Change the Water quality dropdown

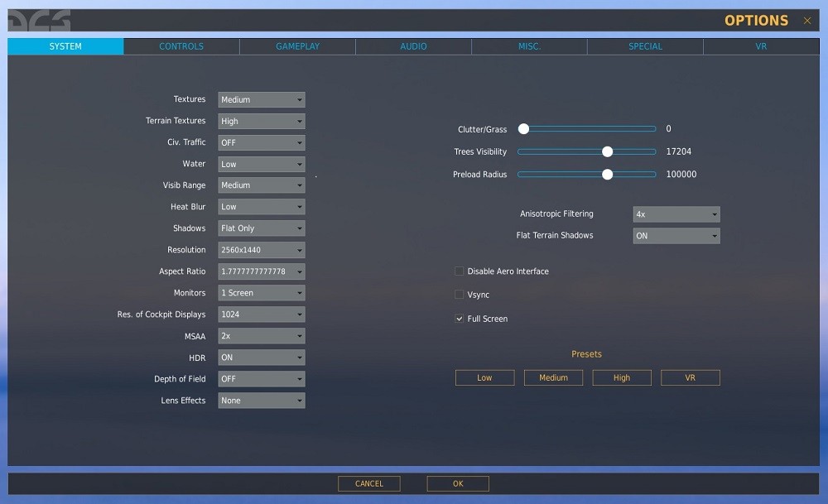click(x=262, y=164)
